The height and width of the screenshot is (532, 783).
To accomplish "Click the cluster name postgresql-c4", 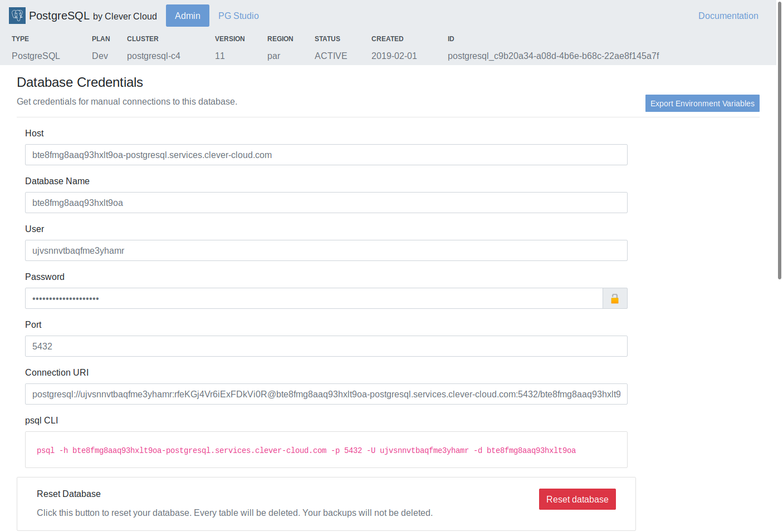I will (x=154, y=56).
